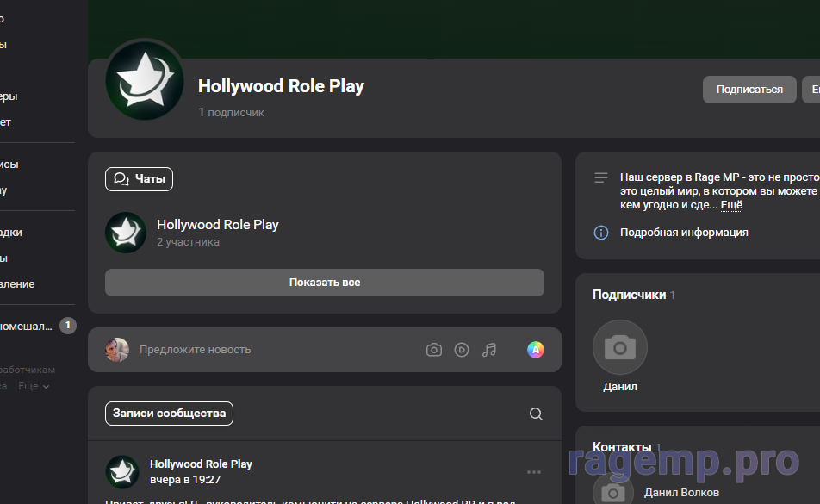Expand the sidebar footer Ещё dropdown

[34, 386]
